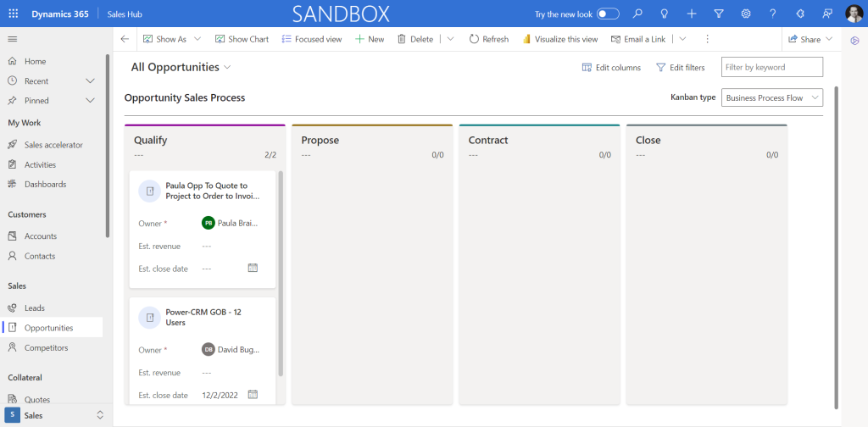Click the sidebar scrollbar
This screenshot has width=868, height=427.
pos(108,146)
